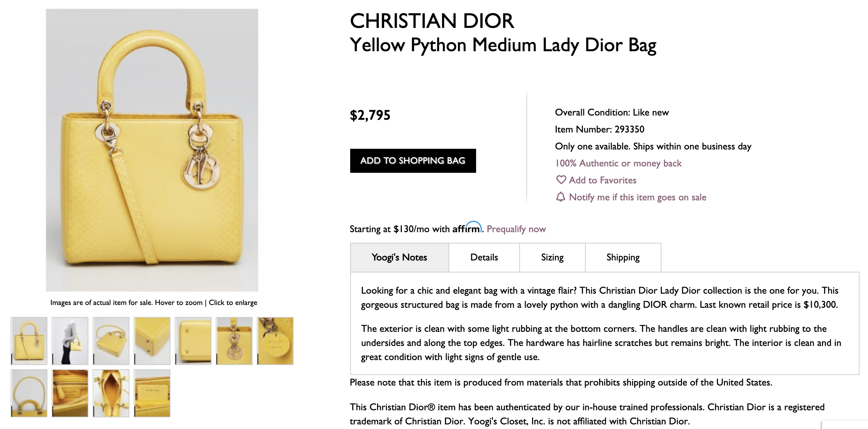This screenshot has height=429, width=868.
Task: Open the DIOR charm close-up thumbnail
Action: [x=234, y=341]
